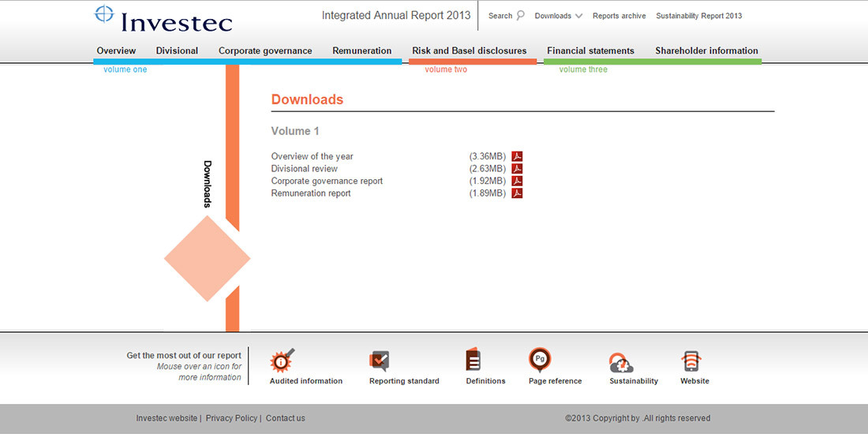868x434 pixels.
Task: Open the Risk and Basel disclosures tab
Action: [x=470, y=51]
